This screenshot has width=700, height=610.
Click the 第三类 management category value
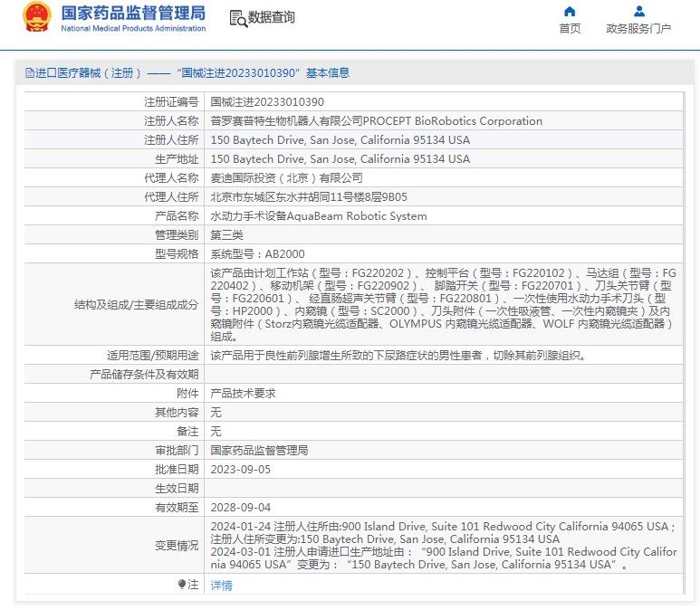click(x=226, y=234)
